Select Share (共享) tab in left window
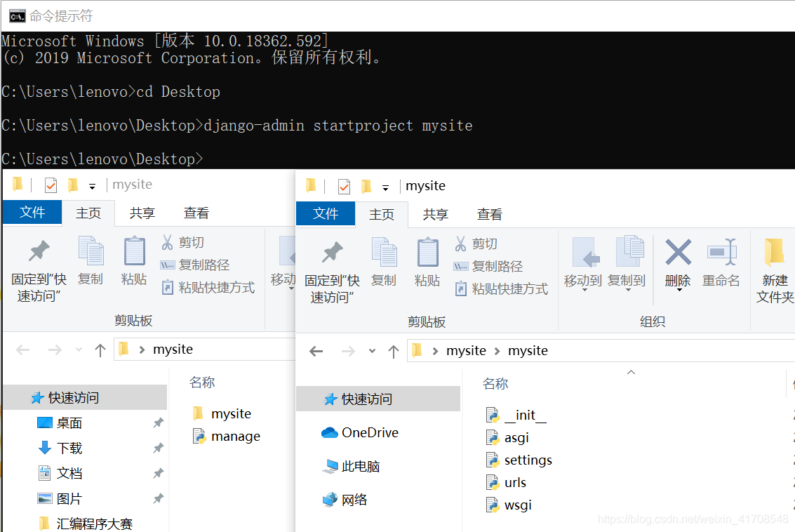Screen dimensions: 795x532 (x=142, y=213)
